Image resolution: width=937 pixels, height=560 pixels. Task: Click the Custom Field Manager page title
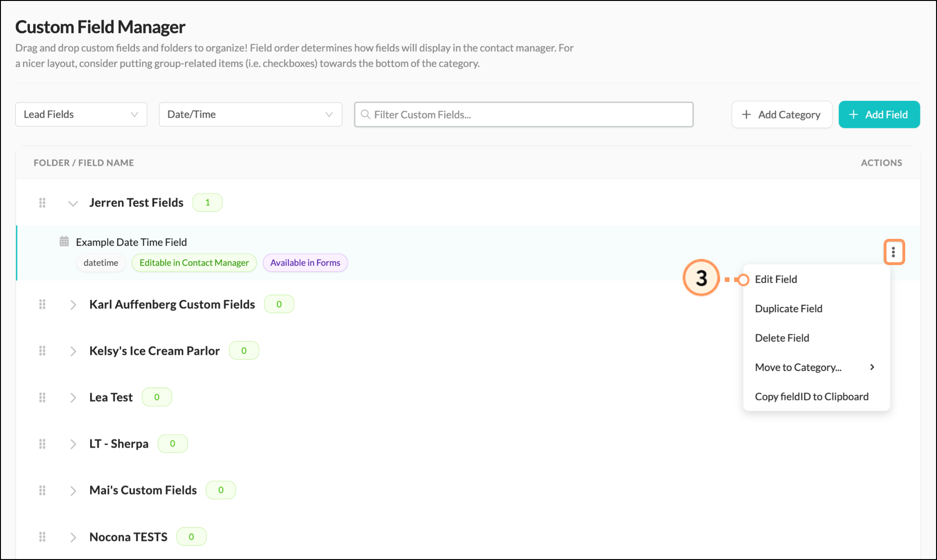[x=100, y=27]
